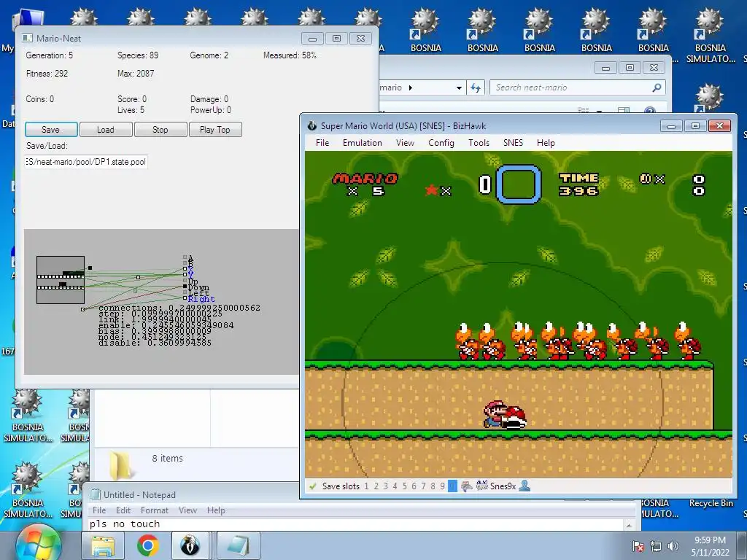Click the Max: 2087 value
The width and height of the screenshot is (747, 560).
tap(136, 74)
